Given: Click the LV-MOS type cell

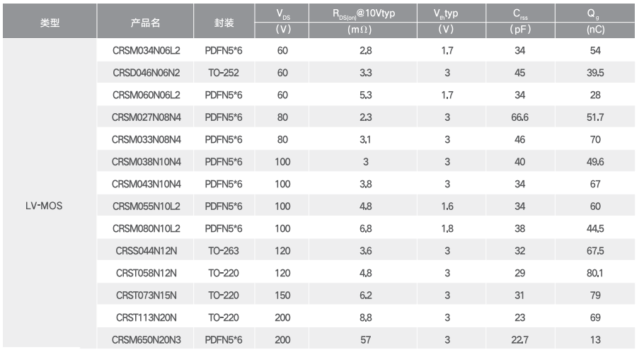Looking at the screenshot, I should (x=44, y=206).
